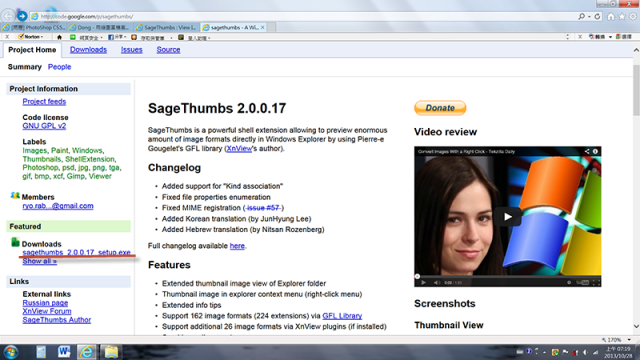This screenshot has height=360, width=640.
Task: Click the video progress bar scrubber
Action: click(417, 276)
